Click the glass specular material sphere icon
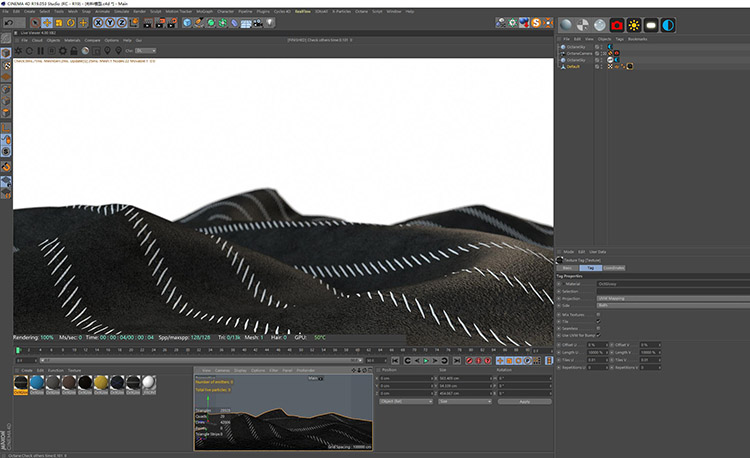 point(600,25)
